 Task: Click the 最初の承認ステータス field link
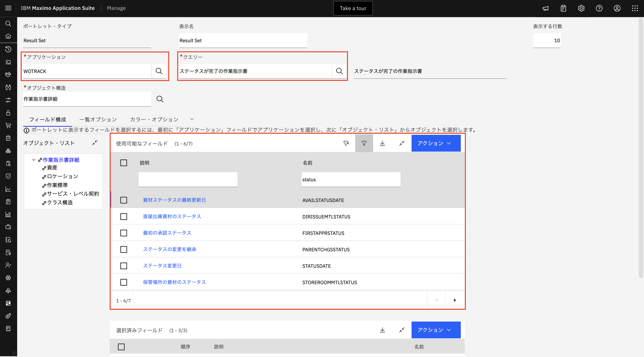pyautogui.click(x=167, y=233)
